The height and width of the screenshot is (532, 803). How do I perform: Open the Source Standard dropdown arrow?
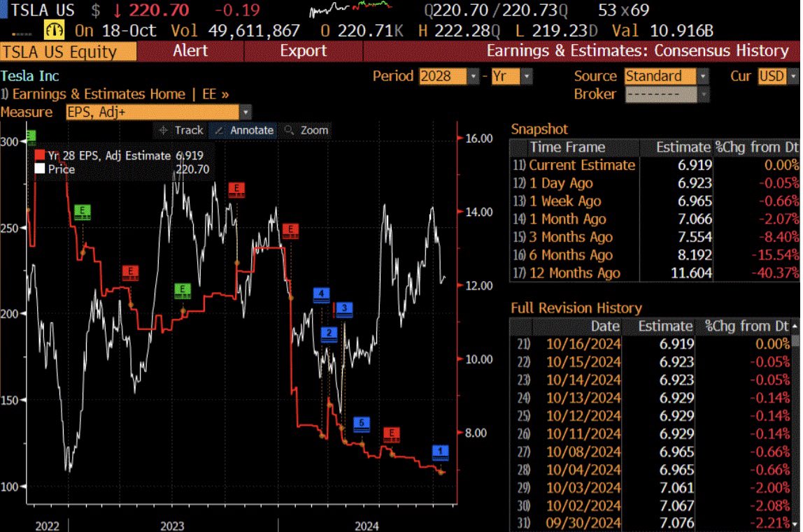tap(703, 76)
